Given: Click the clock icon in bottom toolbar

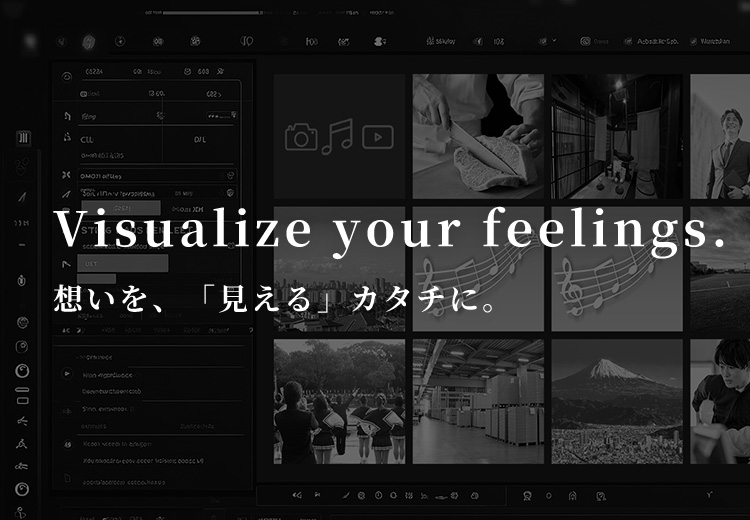Looking at the screenshot, I should point(378,495).
